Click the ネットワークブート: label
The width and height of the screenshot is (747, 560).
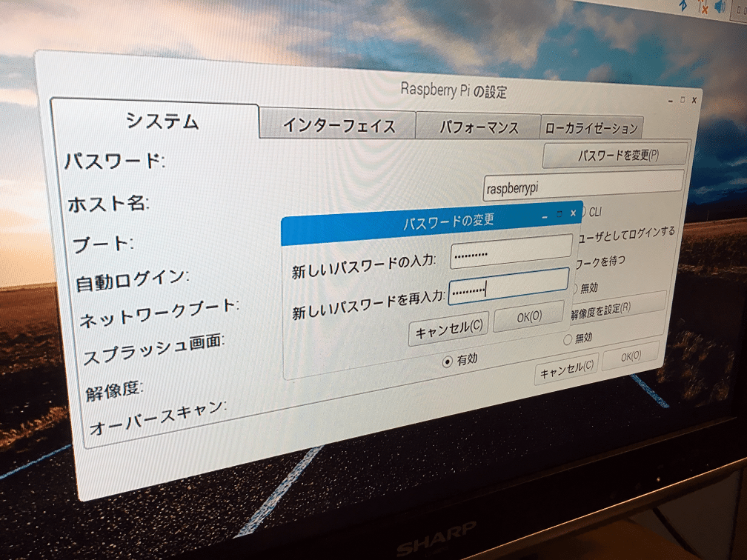click(159, 313)
